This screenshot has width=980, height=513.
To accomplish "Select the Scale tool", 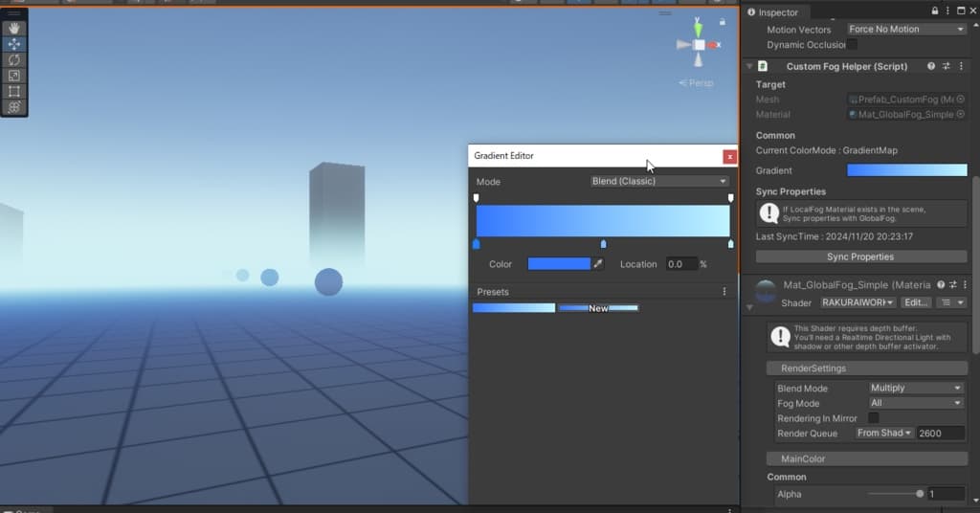I will [x=14, y=76].
